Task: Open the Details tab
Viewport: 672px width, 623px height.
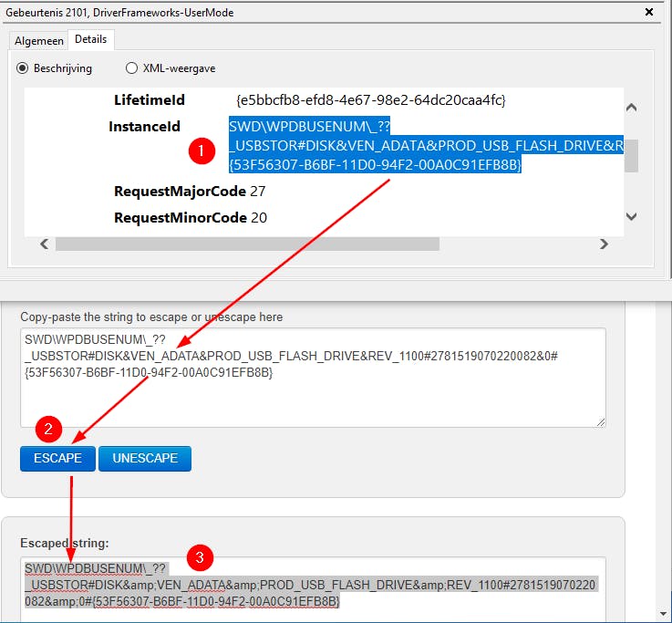Action: (x=90, y=39)
